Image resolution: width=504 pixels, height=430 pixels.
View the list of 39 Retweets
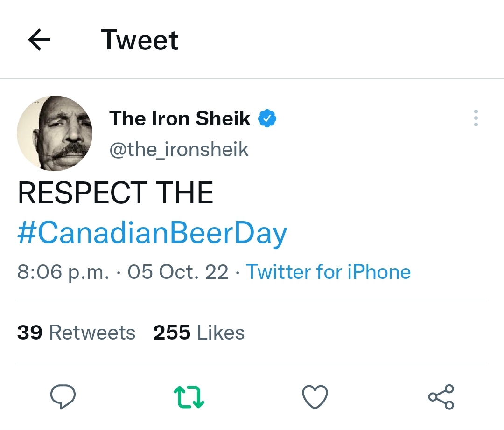click(x=76, y=333)
